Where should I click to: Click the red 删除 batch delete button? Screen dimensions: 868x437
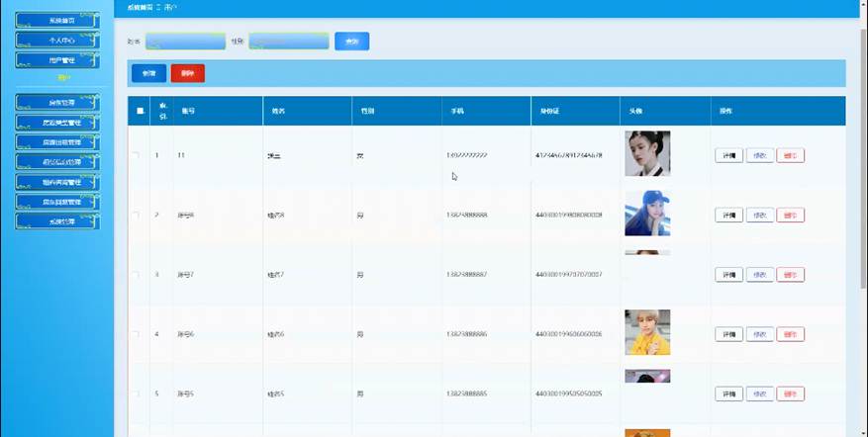[x=188, y=73]
